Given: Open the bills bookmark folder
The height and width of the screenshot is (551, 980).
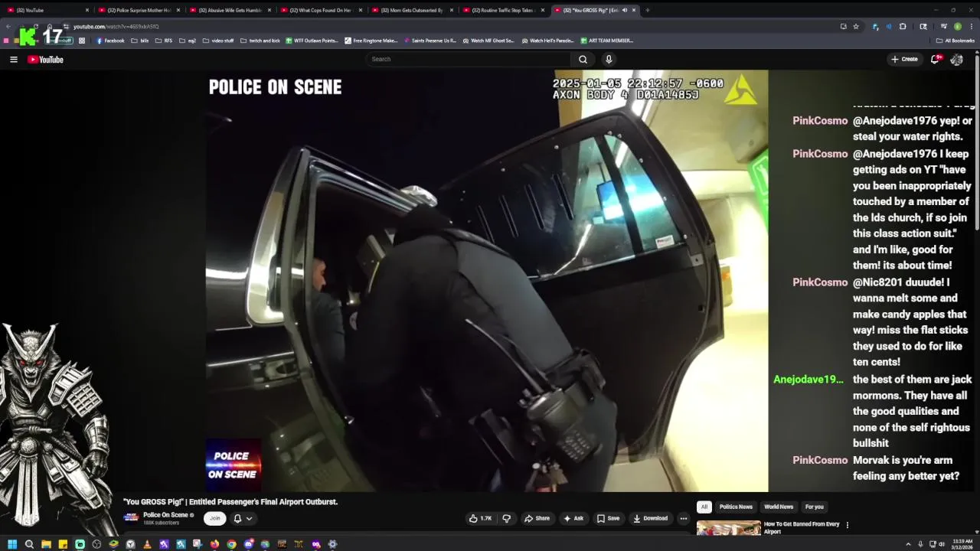Looking at the screenshot, I should click(x=140, y=41).
